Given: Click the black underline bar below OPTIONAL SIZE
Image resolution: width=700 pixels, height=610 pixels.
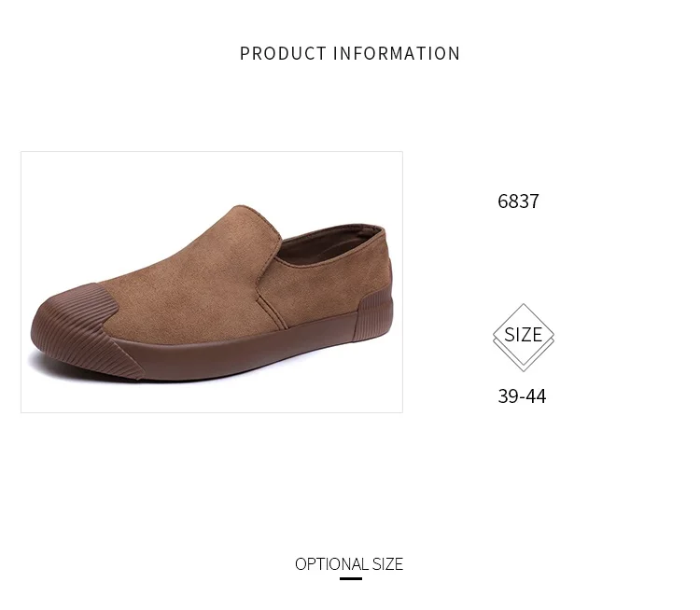Looking at the screenshot, I should [351, 579].
